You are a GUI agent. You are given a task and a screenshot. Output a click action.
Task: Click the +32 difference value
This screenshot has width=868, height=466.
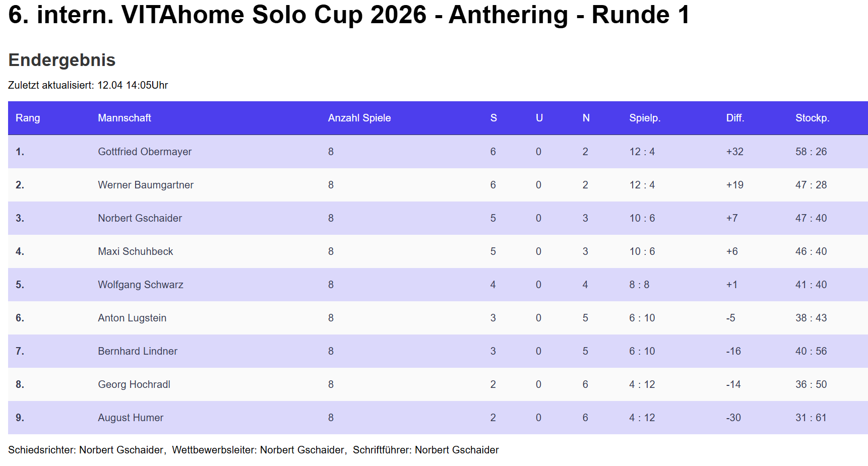(x=734, y=152)
